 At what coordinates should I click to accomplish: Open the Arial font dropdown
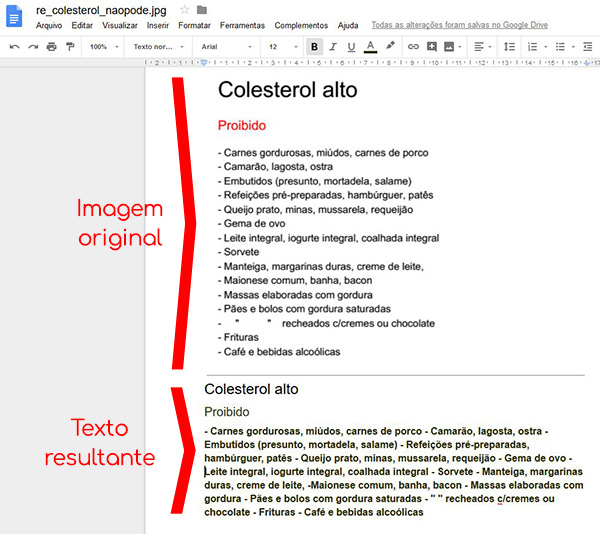pos(227,47)
